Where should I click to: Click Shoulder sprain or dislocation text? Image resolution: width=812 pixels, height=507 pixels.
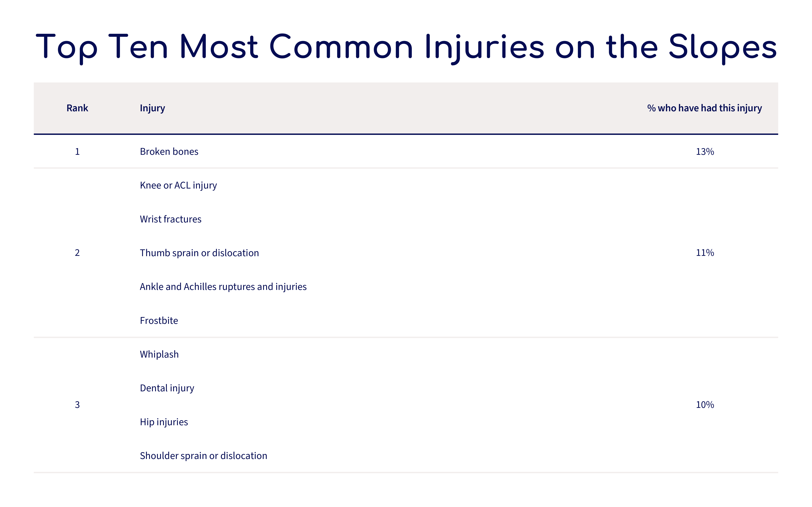(203, 456)
